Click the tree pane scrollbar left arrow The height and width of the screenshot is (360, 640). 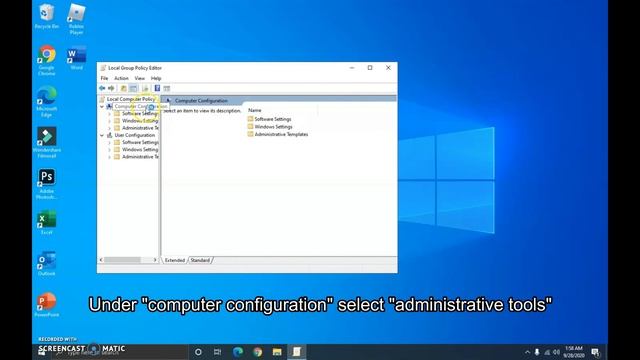[101, 260]
